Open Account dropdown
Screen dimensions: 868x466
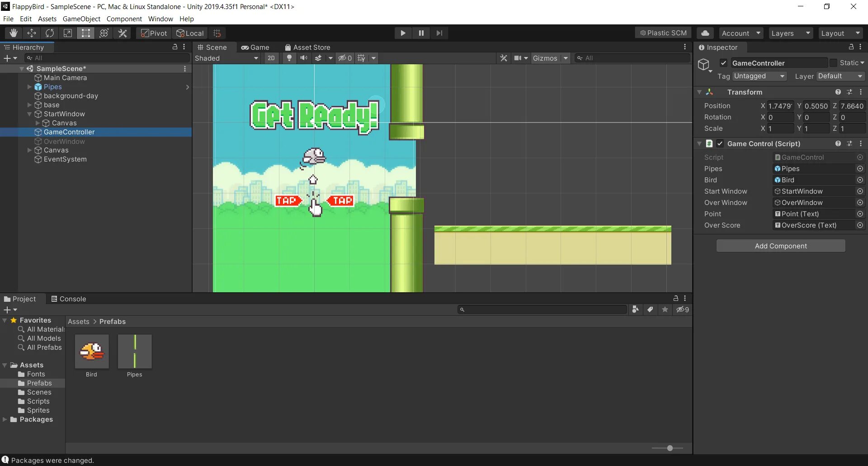click(741, 33)
